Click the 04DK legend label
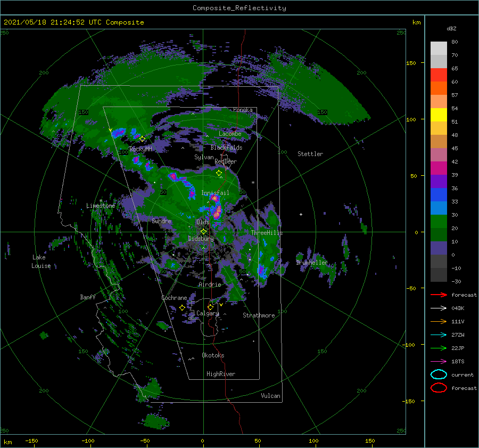The height and width of the screenshot is (448, 479). pyautogui.click(x=458, y=308)
